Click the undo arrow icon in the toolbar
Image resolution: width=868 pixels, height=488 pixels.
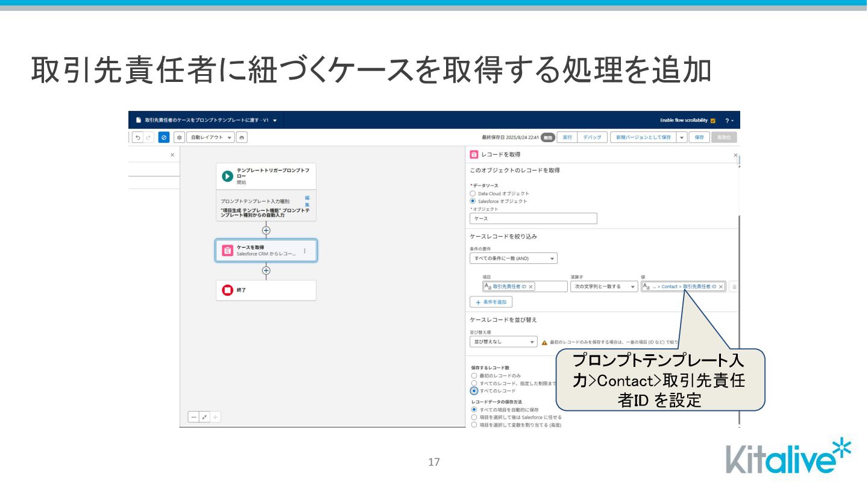[138, 137]
